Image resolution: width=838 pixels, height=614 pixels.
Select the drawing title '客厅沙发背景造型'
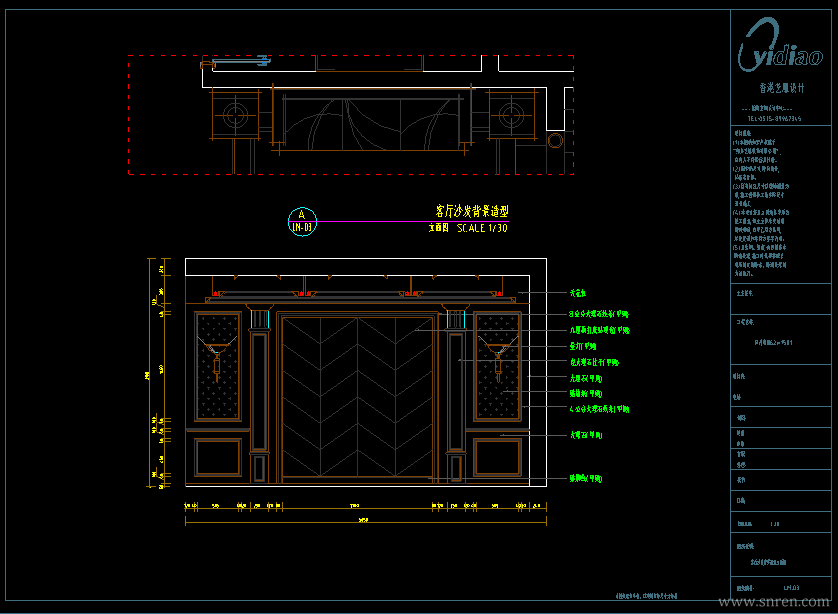coord(472,212)
